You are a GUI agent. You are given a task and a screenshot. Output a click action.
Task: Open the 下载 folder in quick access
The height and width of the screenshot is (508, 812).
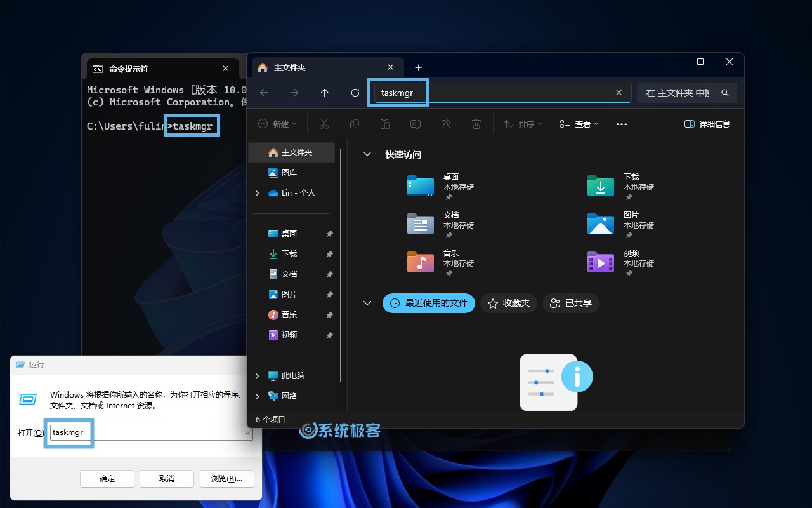tap(601, 186)
